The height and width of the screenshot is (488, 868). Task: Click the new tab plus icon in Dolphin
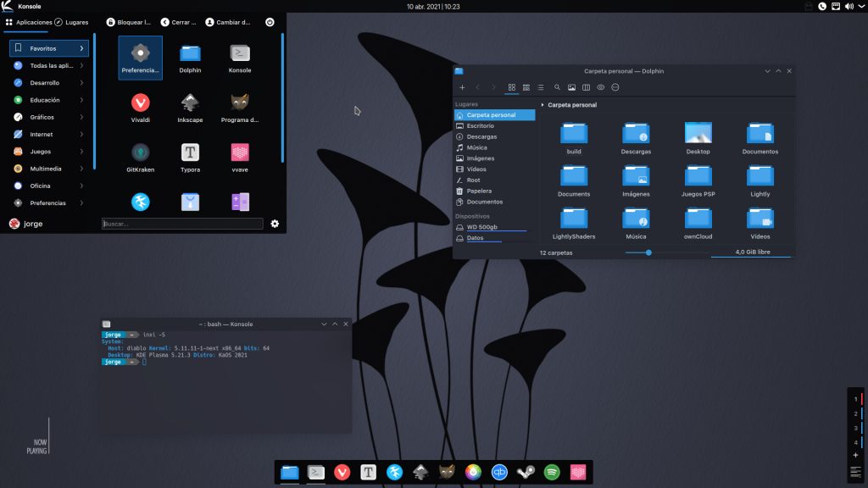[462, 87]
